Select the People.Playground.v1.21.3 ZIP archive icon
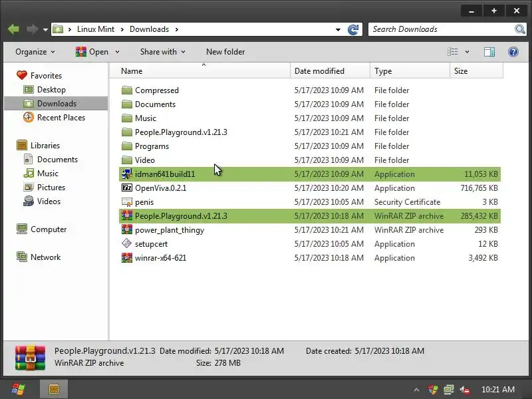The image size is (532, 399). (x=127, y=215)
